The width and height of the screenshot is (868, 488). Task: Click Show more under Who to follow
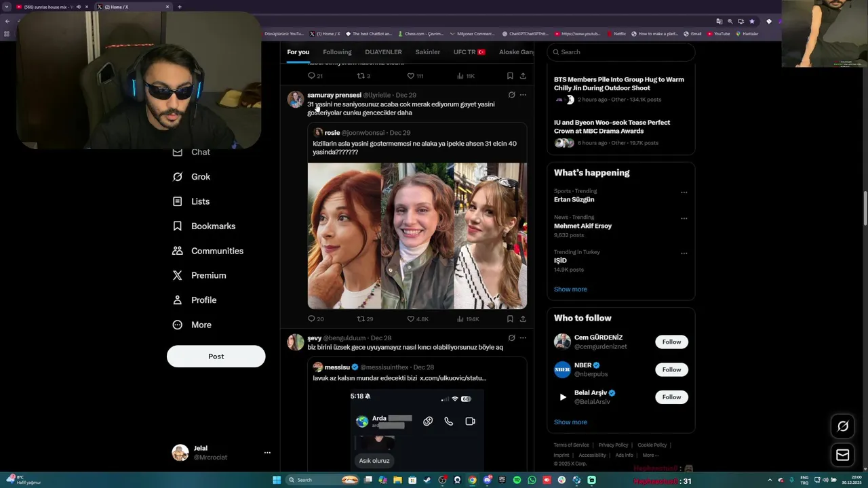[570, 422]
